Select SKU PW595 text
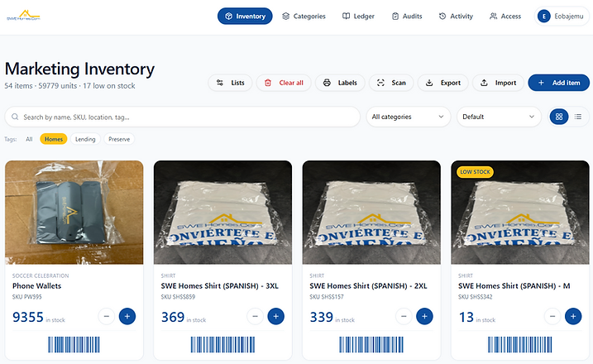 26,297
